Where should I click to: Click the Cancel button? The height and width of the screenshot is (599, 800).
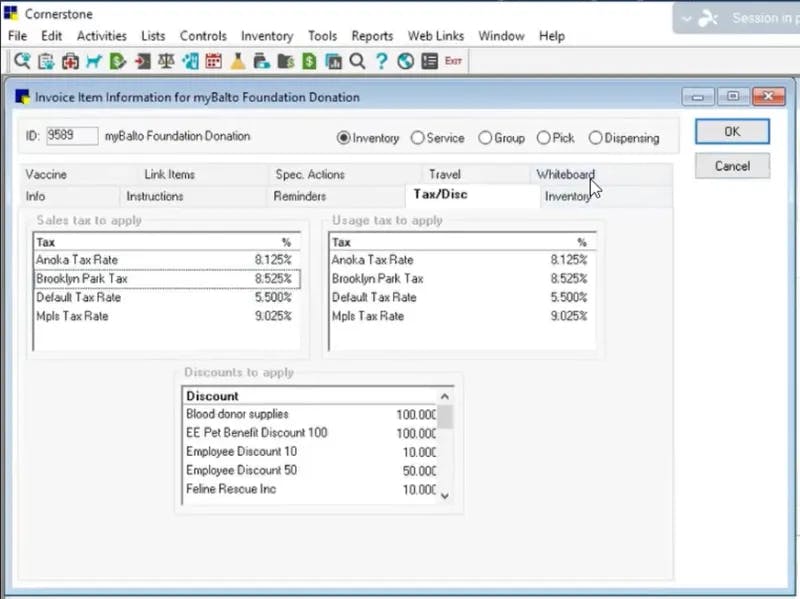pyautogui.click(x=732, y=166)
